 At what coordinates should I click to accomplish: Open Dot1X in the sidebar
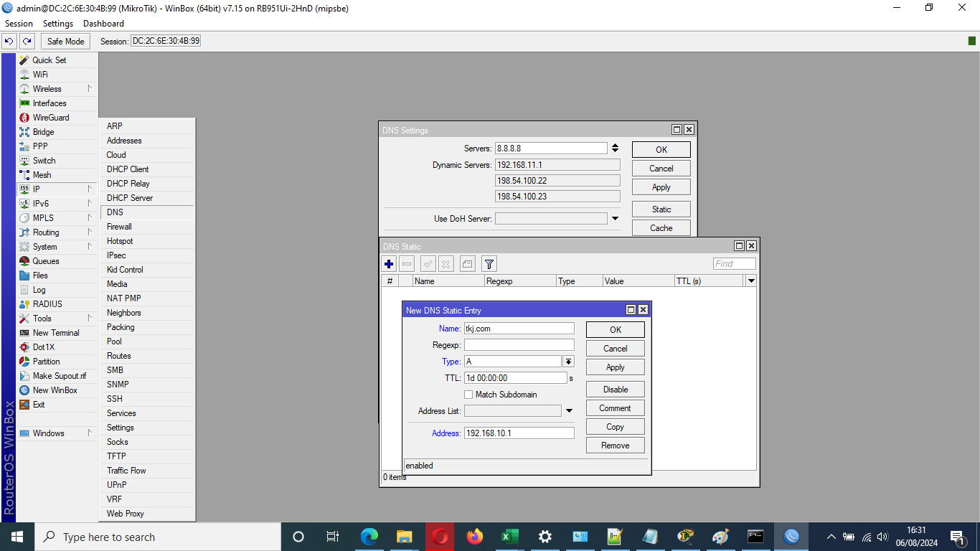57,347
